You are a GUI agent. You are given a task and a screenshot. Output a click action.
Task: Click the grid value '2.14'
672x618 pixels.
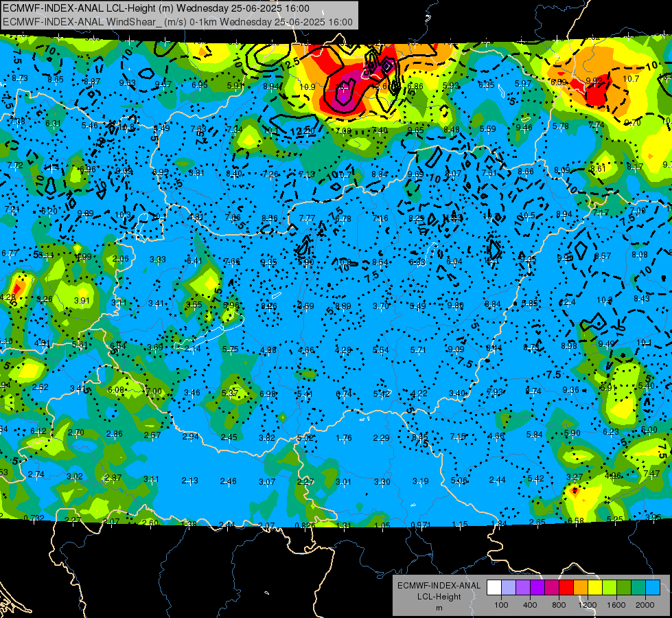pyautogui.click(x=192, y=349)
